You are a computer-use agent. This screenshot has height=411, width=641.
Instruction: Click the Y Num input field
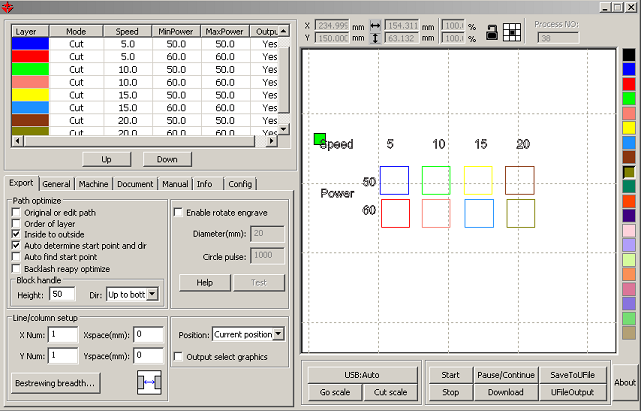[x=63, y=355]
